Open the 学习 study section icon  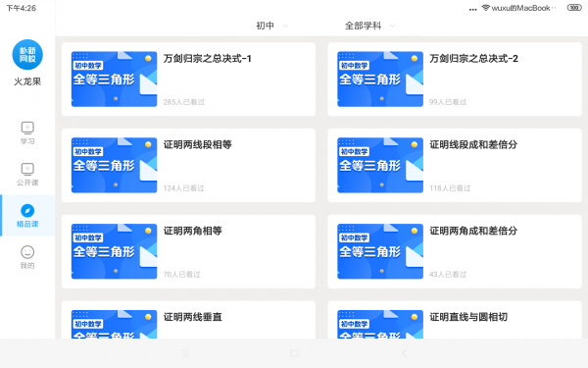(27, 128)
